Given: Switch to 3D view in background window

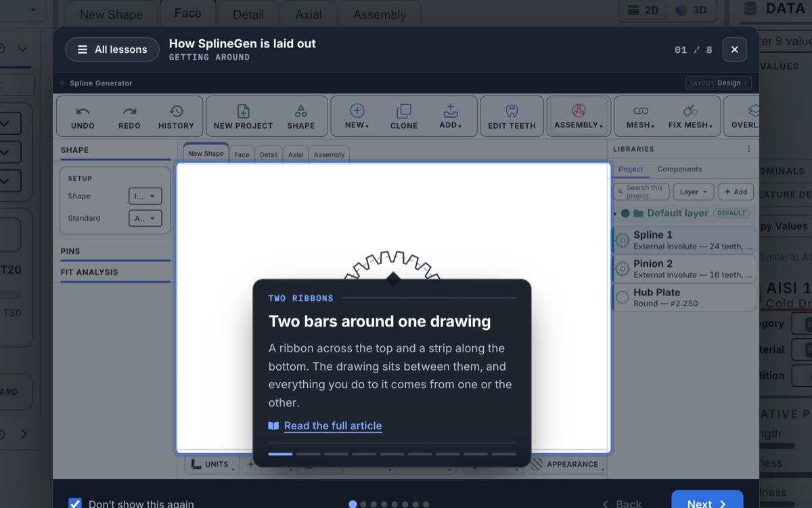Looking at the screenshot, I should (x=692, y=10).
